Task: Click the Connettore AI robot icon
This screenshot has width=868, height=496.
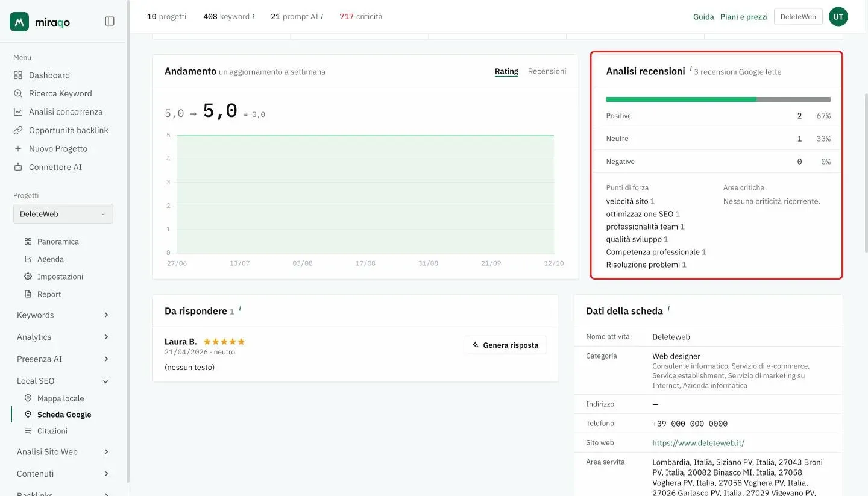Action: (18, 167)
